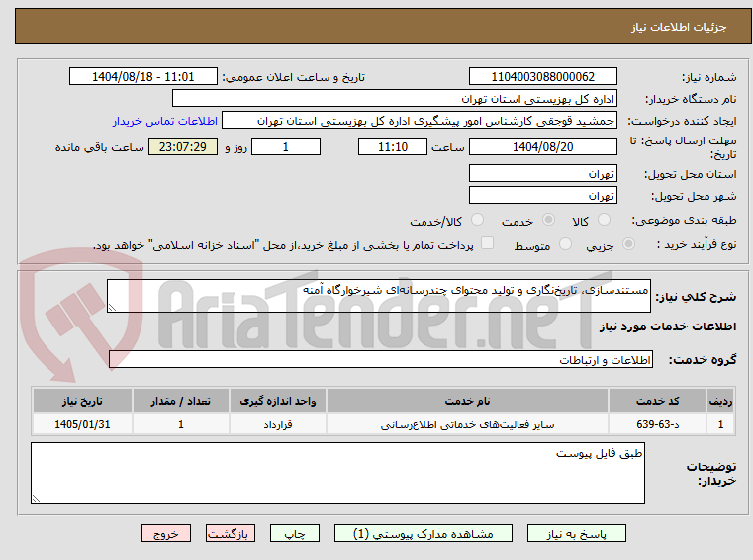Click the نام خدمت column header
This screenshot has width=753, height=560.
pos(467,401)
